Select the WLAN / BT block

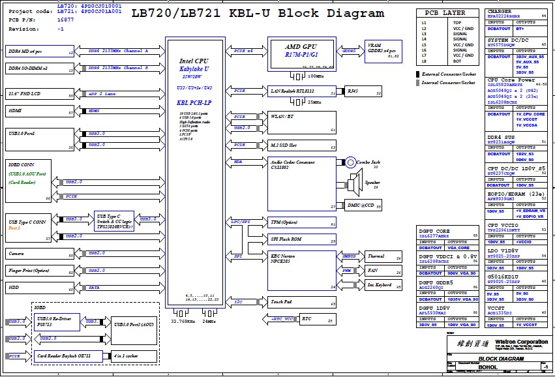pos(302,123)
